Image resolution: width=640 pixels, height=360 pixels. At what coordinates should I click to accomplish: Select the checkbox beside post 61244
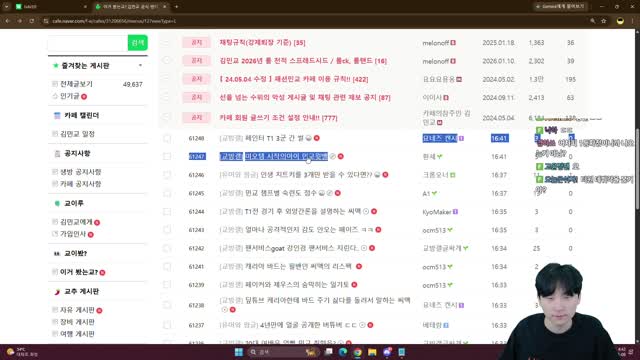pos(167,211)
